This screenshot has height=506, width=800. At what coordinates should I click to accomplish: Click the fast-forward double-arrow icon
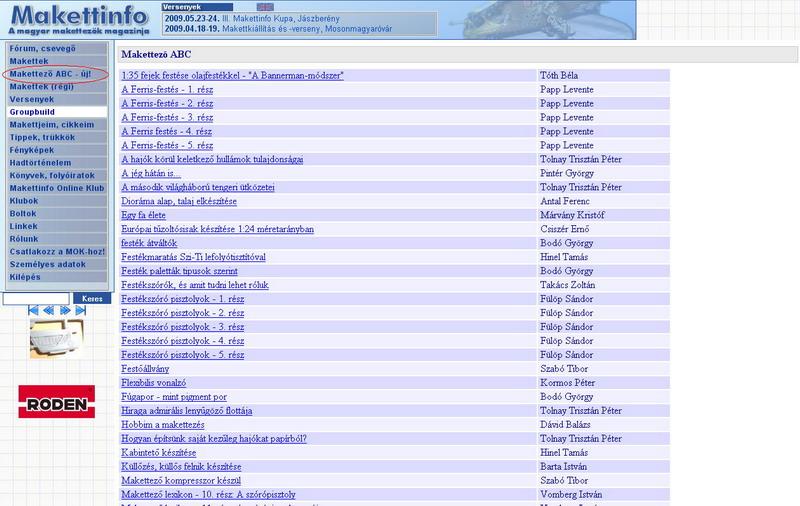click(x=65, y=311)
